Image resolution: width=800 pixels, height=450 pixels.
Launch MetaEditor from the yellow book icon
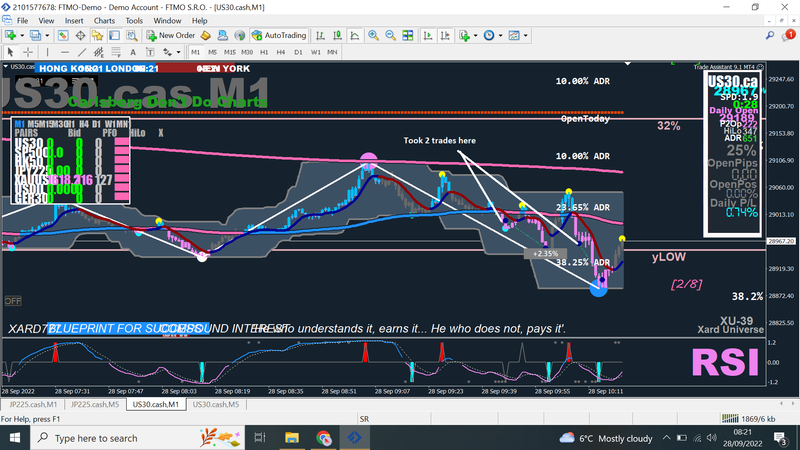point(205,35)
